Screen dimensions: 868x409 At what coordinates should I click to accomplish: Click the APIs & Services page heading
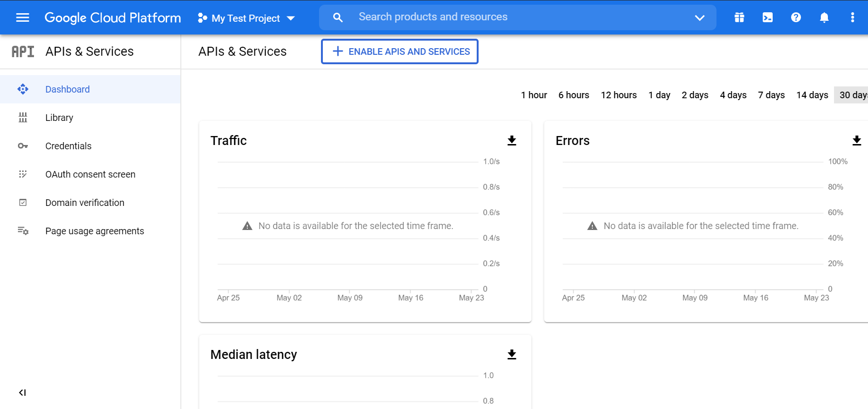(x=243, y=51)
